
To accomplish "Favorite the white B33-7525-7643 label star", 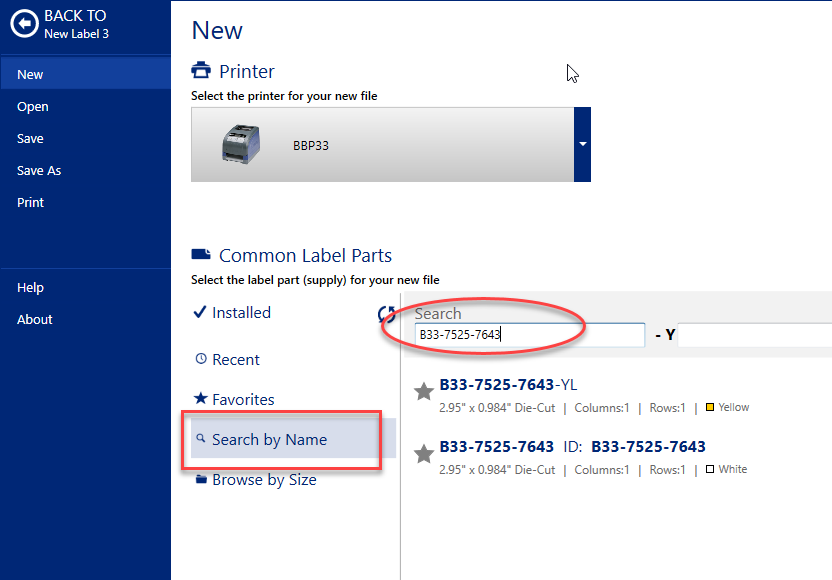I will 424,454.
